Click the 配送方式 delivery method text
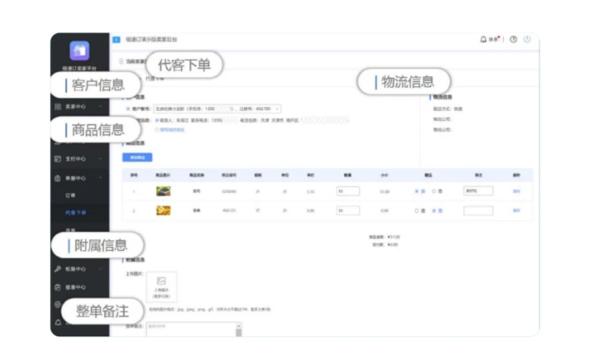Image resolution: width=591 pixels, height=364 pixels. click(448, 108)
